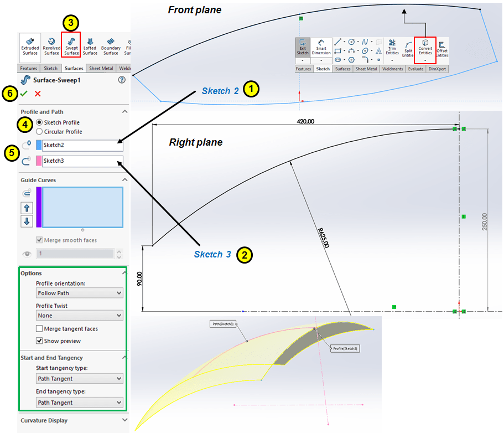Choose the Circular Profile option
This screenshot has height=433, width=504.
(x=39, y=132)
